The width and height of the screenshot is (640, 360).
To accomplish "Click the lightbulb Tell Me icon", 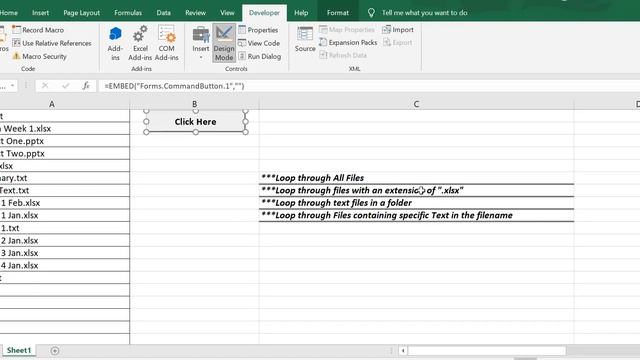I will coord(371,13).
